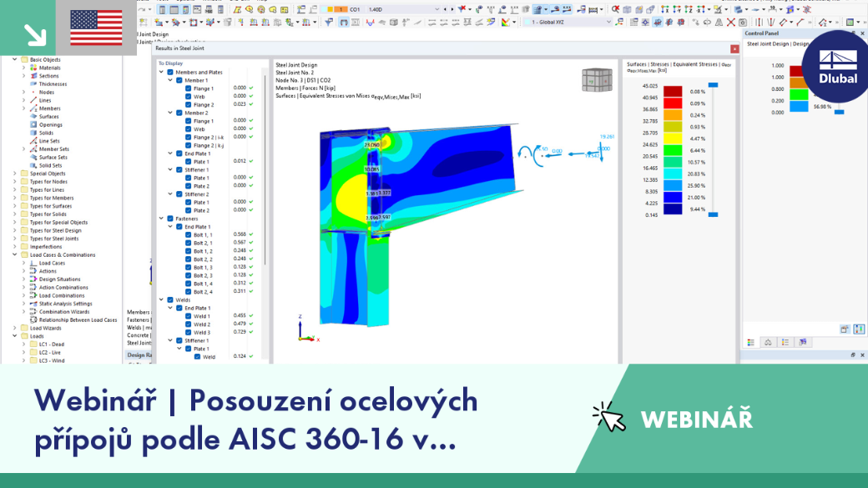Uncheck the Members and Plates checkbox
The image size is (868, 488).
(170, 72)
